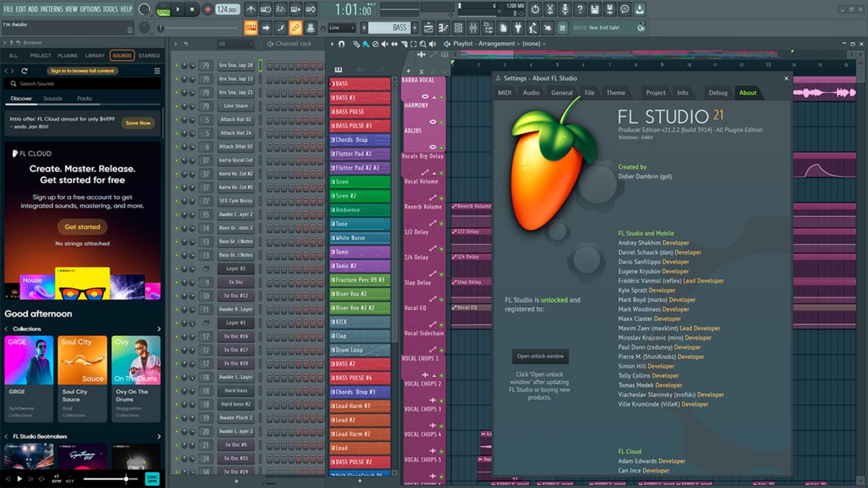Select the playlist slice tool
Image resolution: width=868 pixels, height=488 pixels.
403,43
